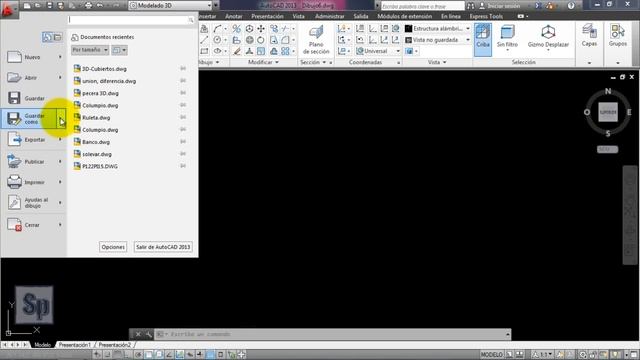640x360 pixels.
Task: Toggle MODELO space button in status bar
Action: (x=491, y=354)
